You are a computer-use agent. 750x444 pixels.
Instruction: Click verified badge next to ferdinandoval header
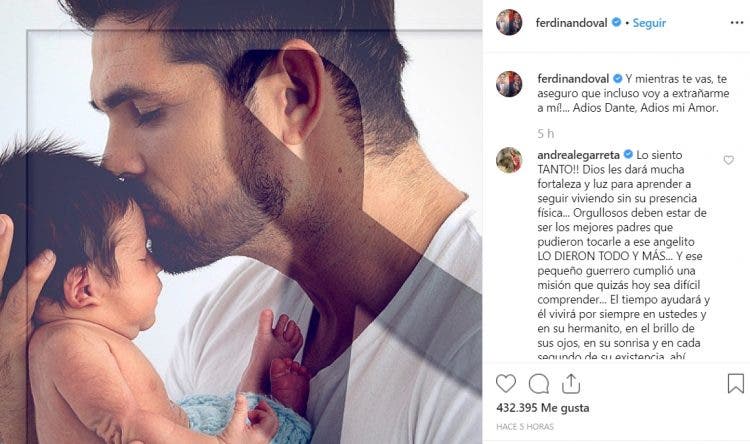click(x=616, y=22)
